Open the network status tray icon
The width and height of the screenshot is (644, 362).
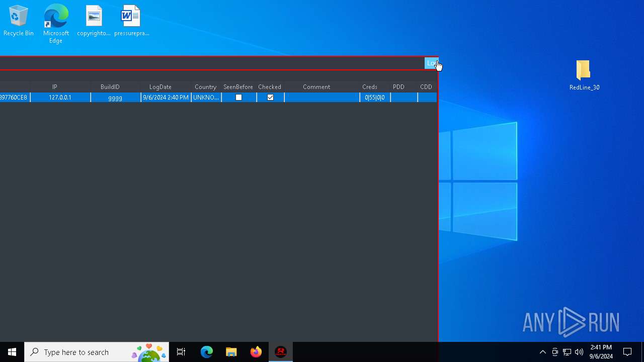[567, 352]
